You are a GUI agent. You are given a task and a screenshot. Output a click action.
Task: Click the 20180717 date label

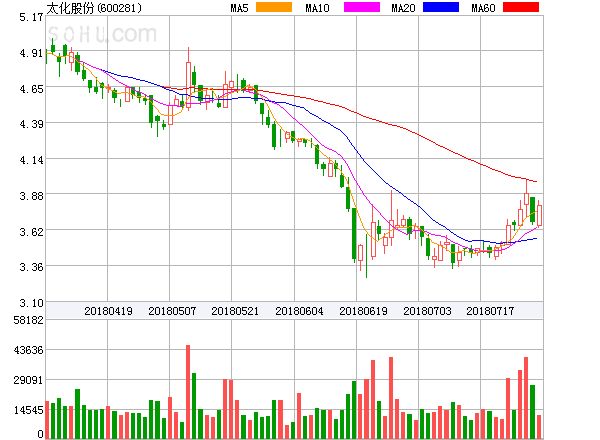[490, 311]
